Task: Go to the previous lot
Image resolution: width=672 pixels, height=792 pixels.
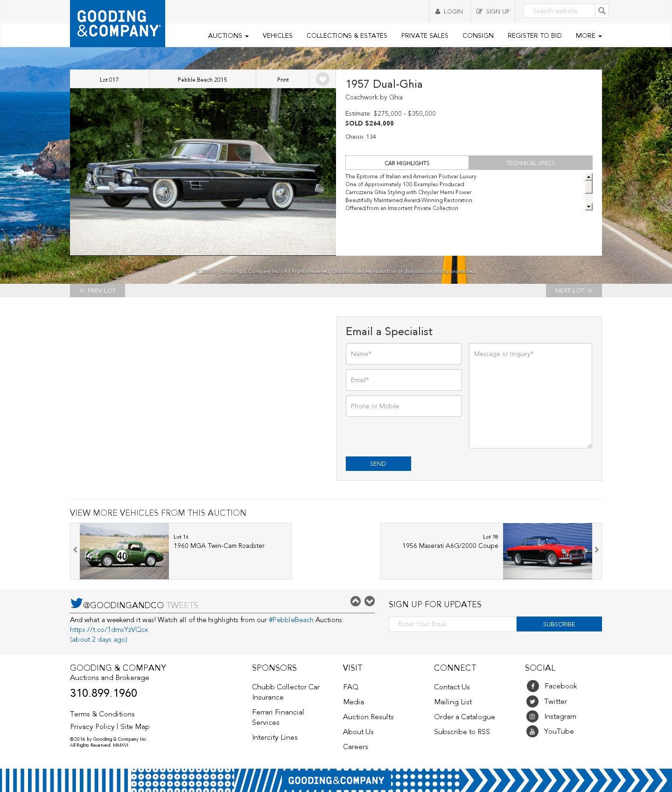Action: point(98,290)
